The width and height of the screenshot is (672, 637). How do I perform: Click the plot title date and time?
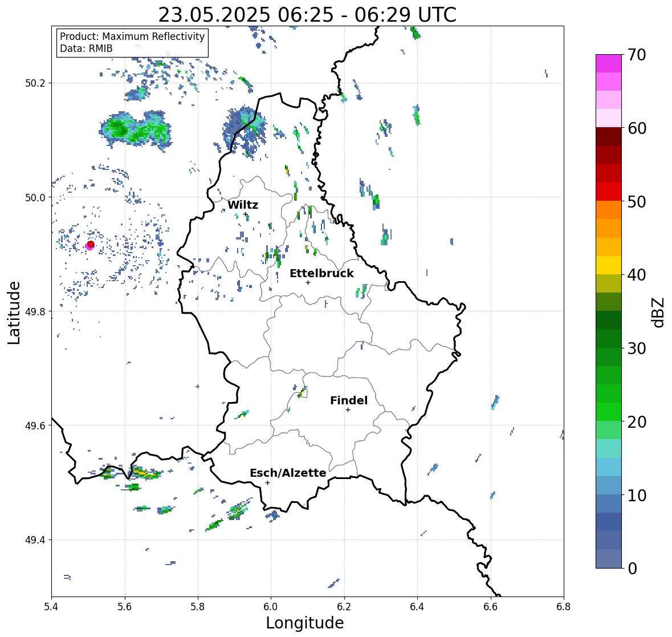(307, 15)
